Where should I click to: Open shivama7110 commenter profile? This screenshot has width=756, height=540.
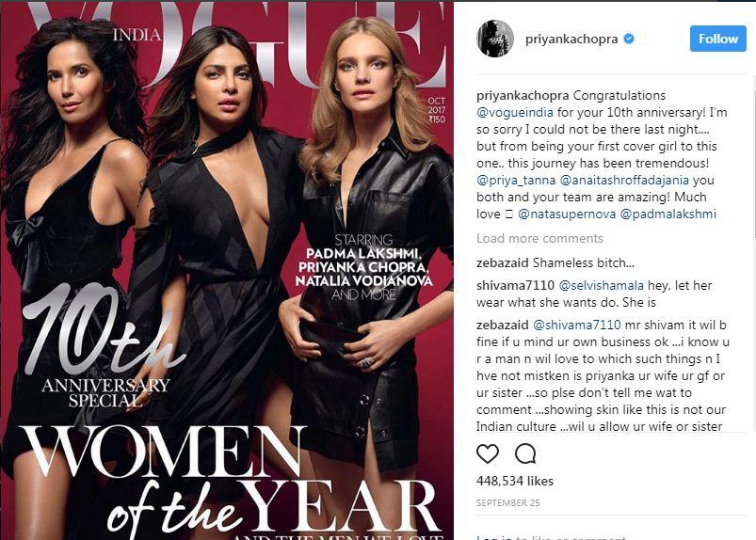pos(515,286)
